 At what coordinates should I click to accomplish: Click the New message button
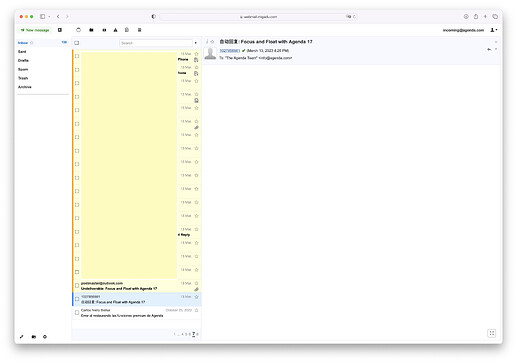(x=35, y=30)
